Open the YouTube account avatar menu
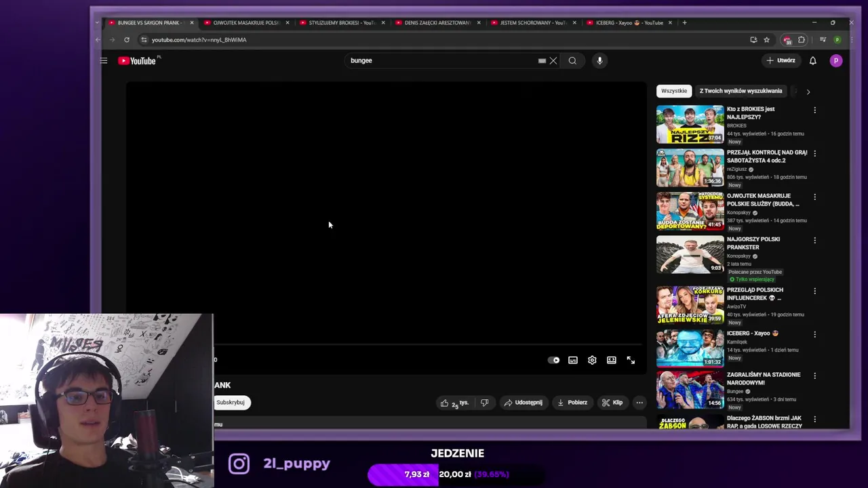 tap(836, 60)
